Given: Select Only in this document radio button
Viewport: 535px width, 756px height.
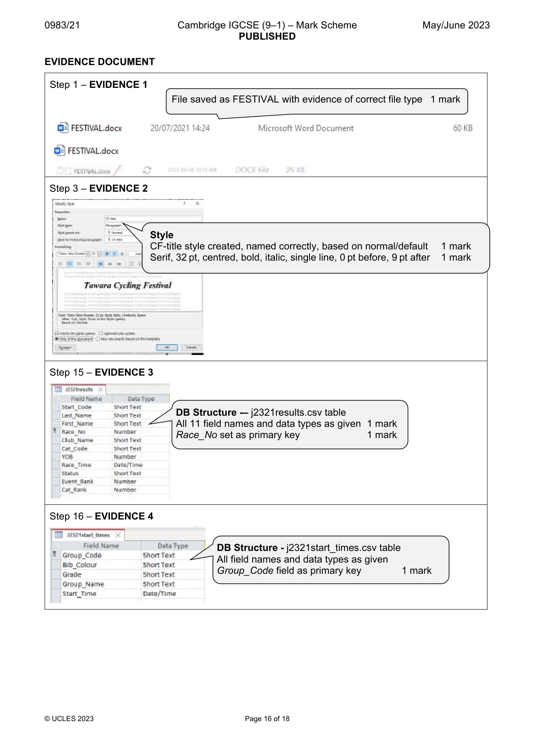Looking at the screenshot, I should click(56, 339).
